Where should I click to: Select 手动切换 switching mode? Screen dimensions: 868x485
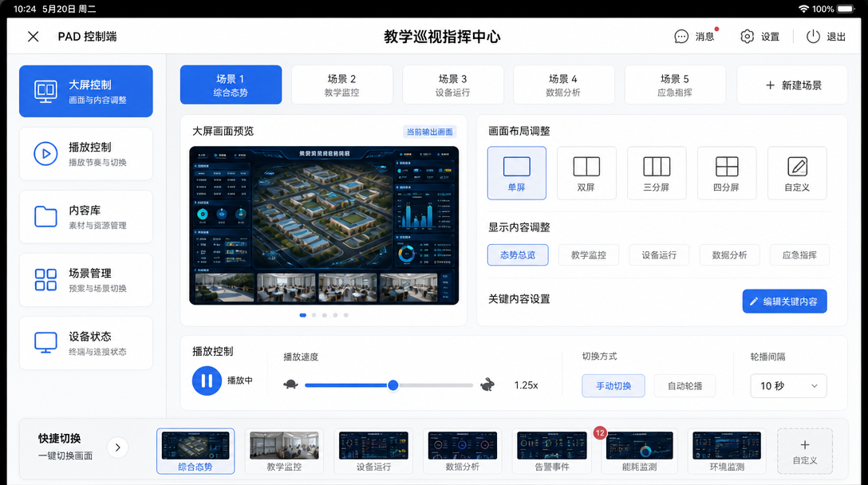point(614,386)
